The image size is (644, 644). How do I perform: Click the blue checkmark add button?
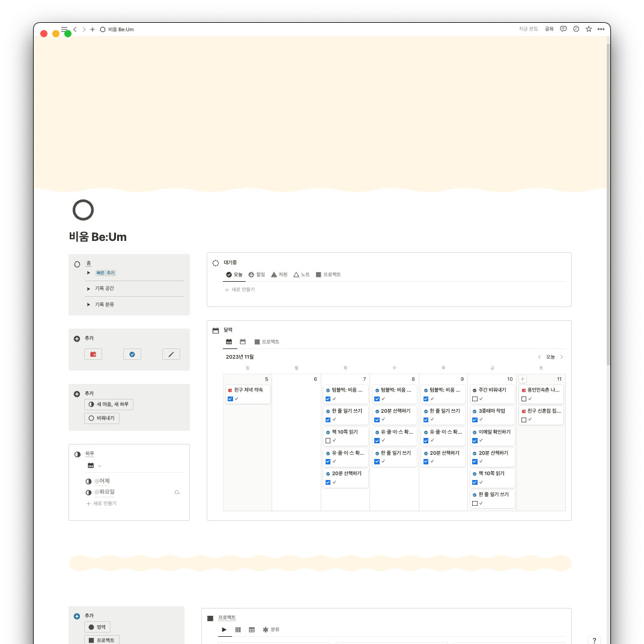(132, 354)
